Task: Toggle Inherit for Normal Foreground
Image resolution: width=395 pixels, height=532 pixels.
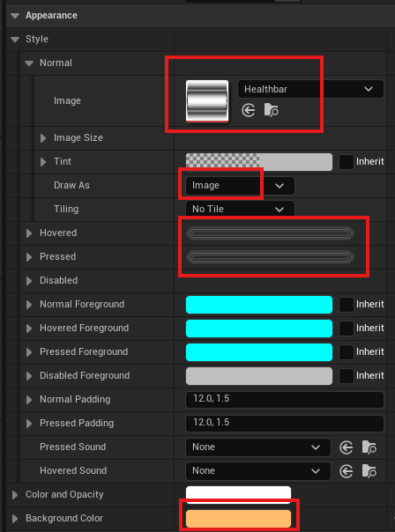Action: point(347,305)
